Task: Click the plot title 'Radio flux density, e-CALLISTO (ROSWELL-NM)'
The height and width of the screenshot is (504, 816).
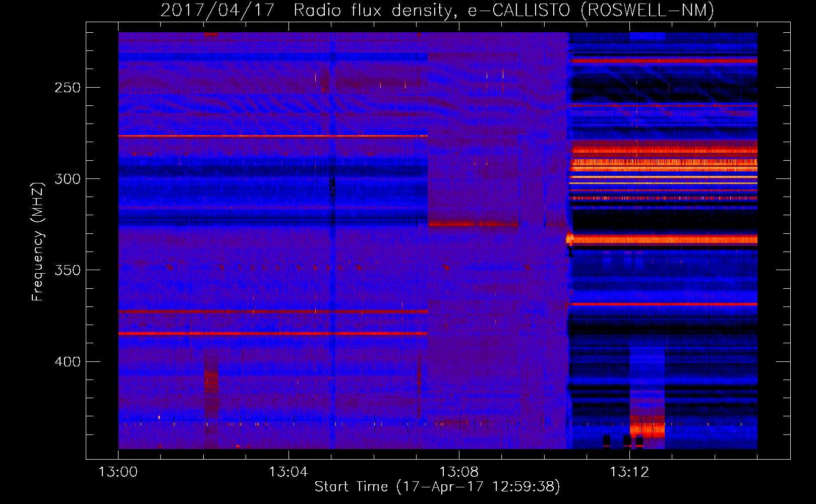Action: pyautogui.click(x=504, y=10)
